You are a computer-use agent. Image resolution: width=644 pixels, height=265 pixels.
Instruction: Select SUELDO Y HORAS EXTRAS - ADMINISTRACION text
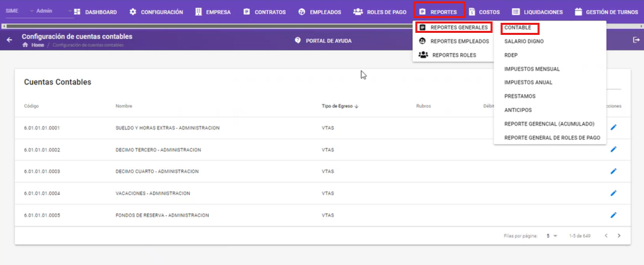[x=168, y=128]
